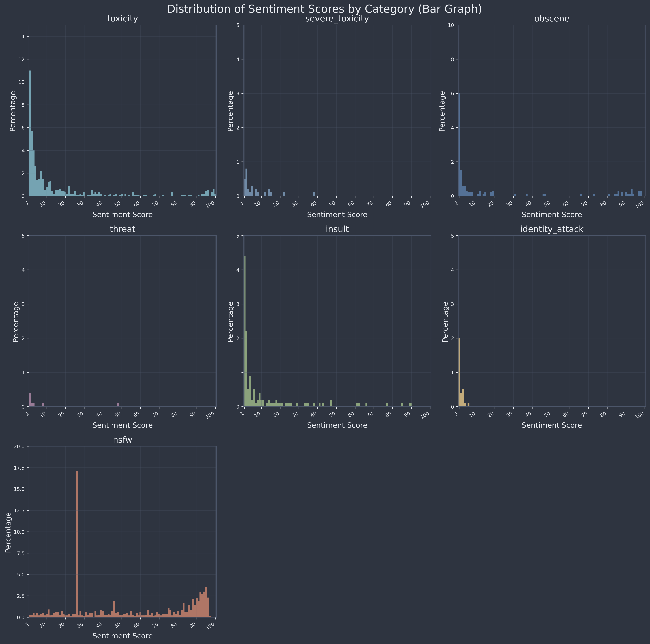The width and height of the screenshot is (650, 644).
Task: Click the tallest yellow bar in identity_attack chart
Action: (x=459, y=372)
